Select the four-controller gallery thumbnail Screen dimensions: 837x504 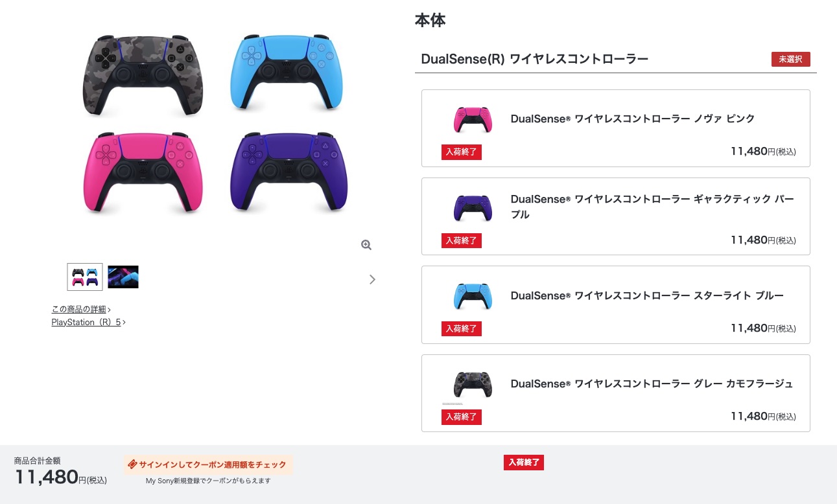pyautogui.click(x=85, y=277)
